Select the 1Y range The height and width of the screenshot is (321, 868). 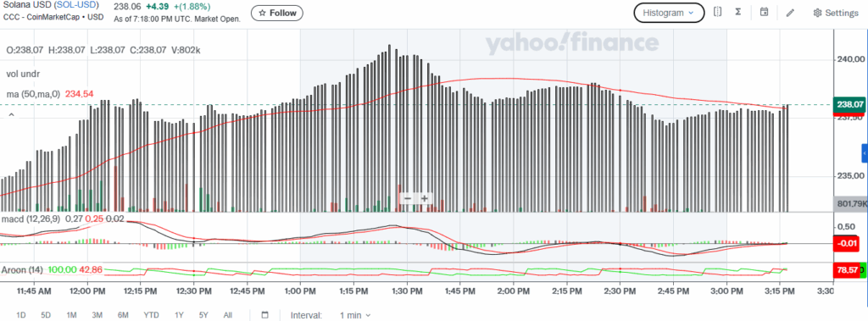179,315
